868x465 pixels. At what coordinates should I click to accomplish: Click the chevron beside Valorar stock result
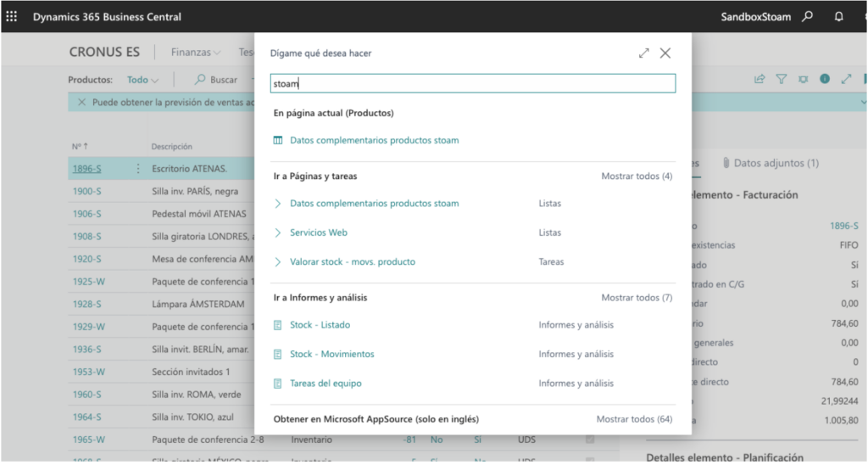278,262
